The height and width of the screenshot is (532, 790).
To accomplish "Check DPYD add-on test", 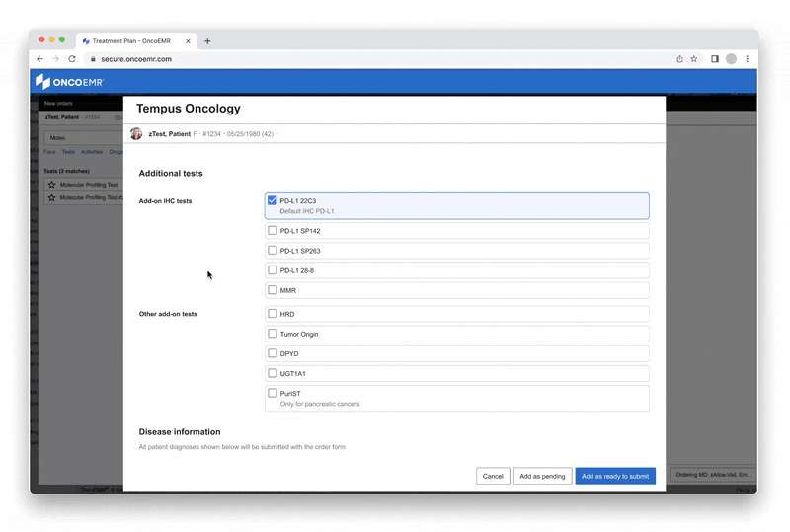I will [x=273, y=353].
